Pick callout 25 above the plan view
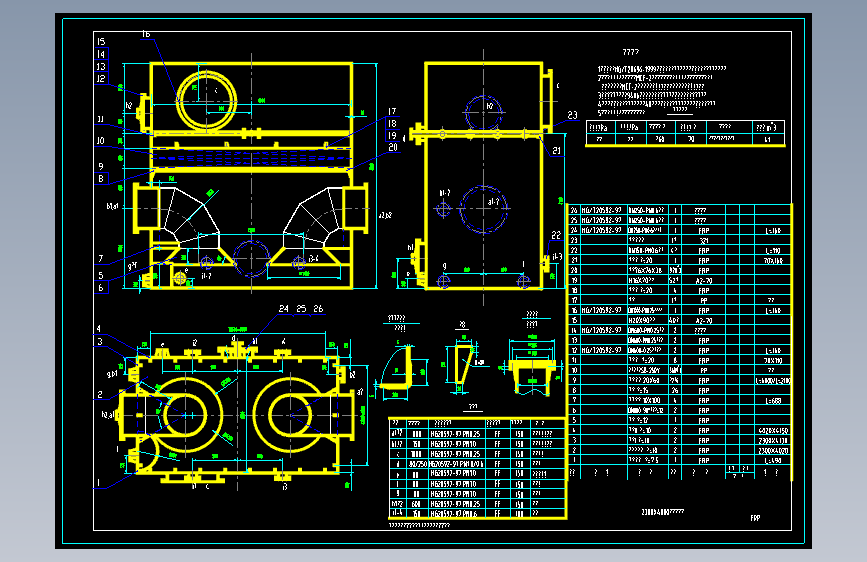 click(x=301, y=309)
